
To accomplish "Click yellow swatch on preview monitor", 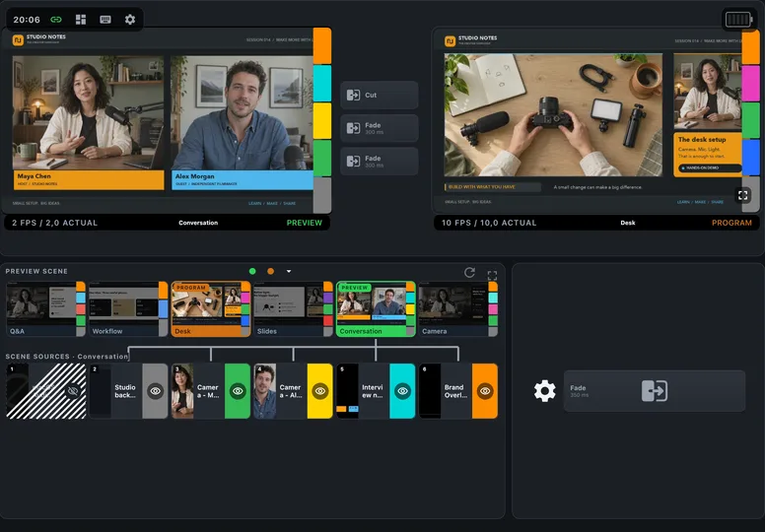I will 322,121.
